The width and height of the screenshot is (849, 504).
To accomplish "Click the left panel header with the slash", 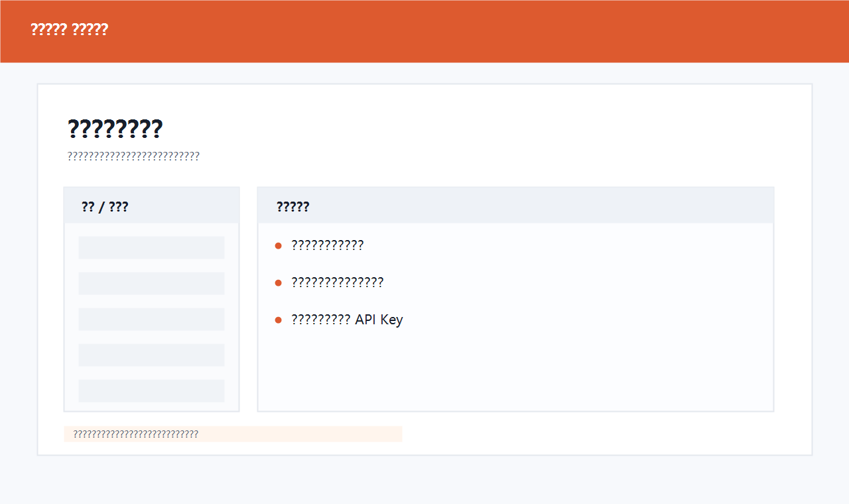I will pos(105,207).
